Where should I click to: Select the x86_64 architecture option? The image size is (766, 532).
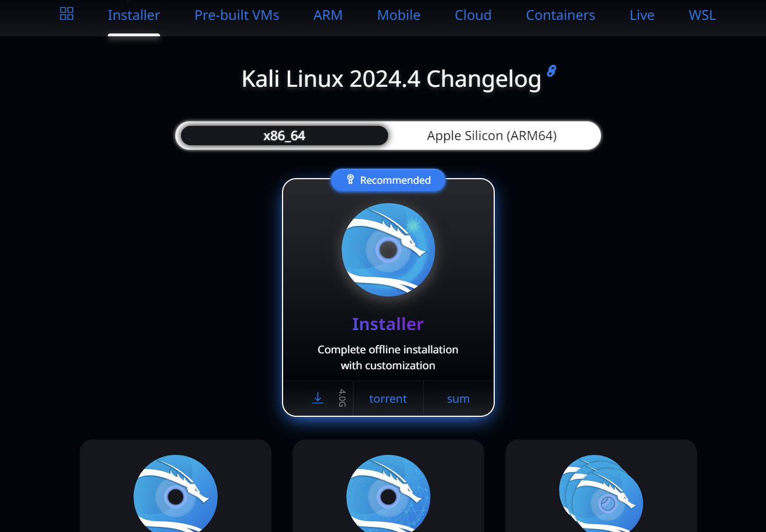[x=284, y=136]
